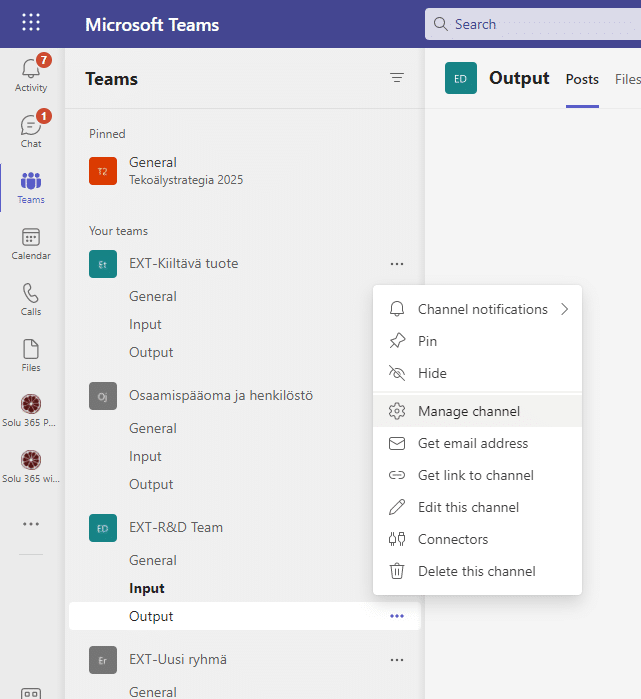Viewport: 641px width, 699px height.
Task: Go to the Teams section
Action: tap(31, 188)
